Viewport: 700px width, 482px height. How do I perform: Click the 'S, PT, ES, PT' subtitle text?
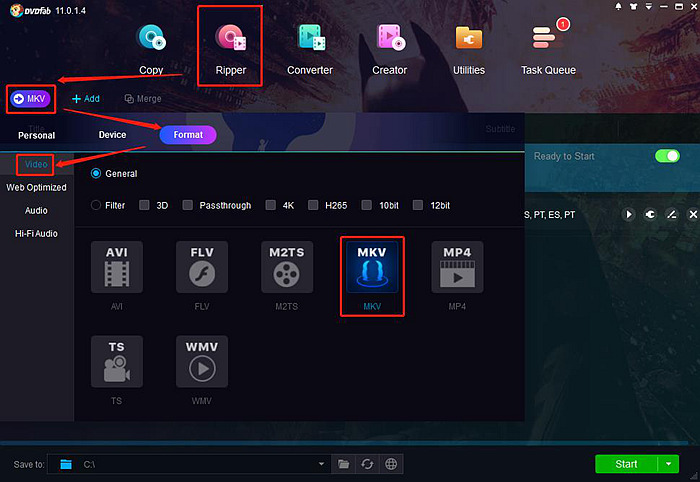coord(550,215)
